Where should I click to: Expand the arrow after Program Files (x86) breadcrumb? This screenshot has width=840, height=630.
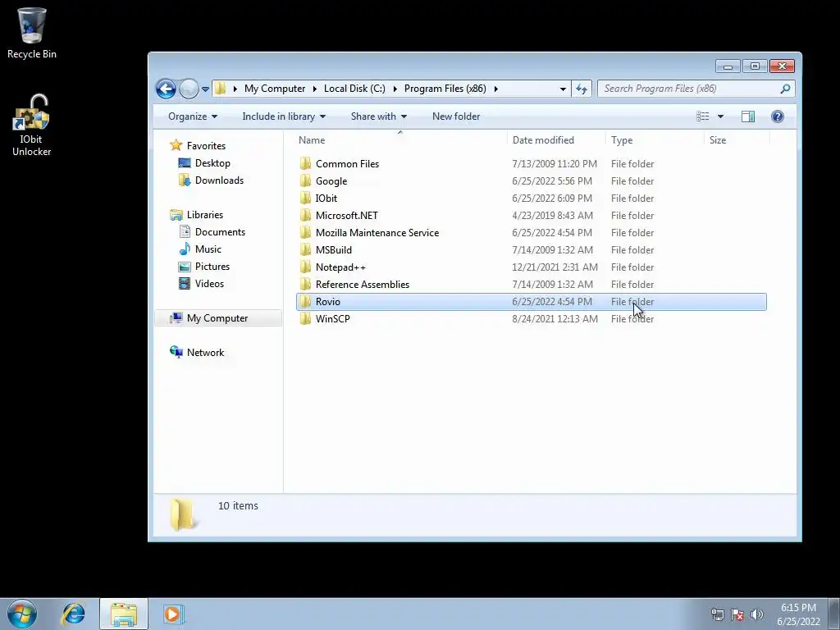click(495, 89)
